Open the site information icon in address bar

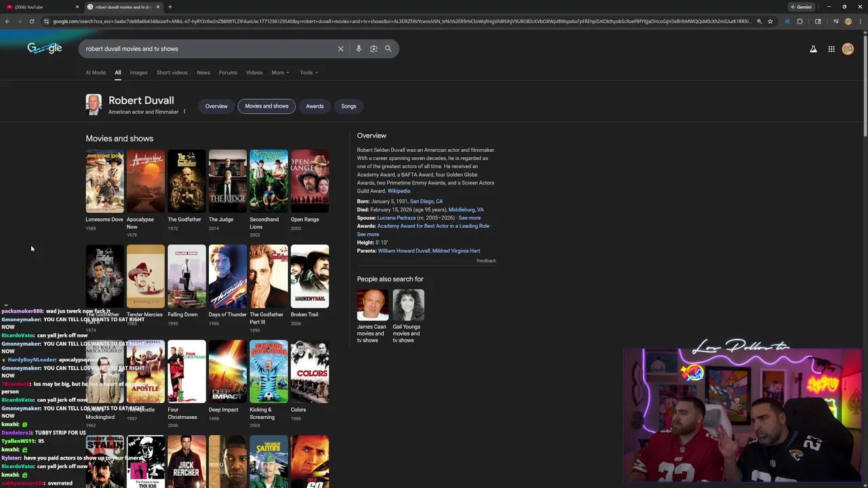point(46,21)
